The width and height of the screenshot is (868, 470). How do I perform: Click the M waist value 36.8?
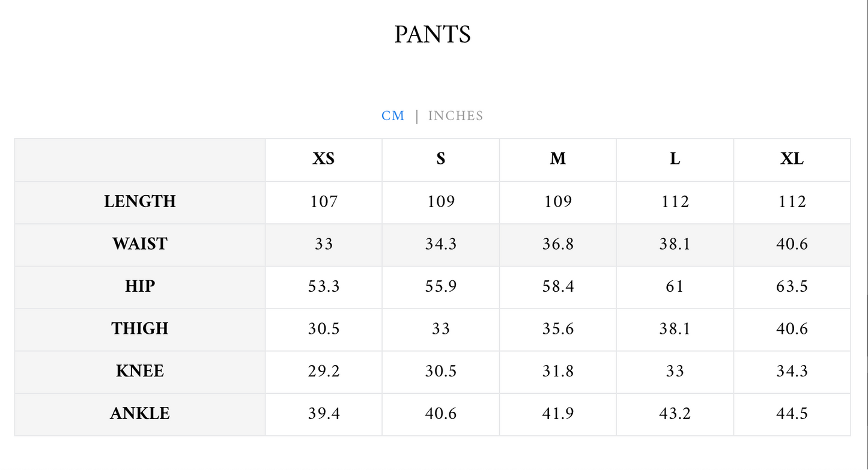[x=557, y=244]
